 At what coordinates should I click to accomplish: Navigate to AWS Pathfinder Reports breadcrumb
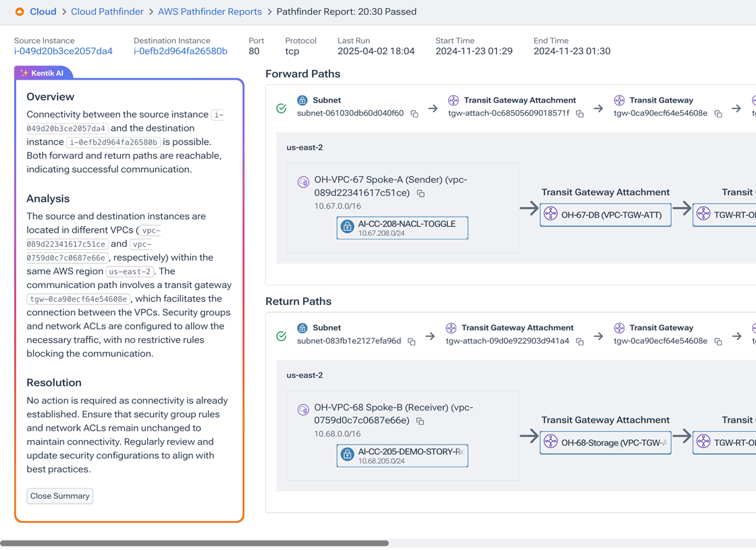(209, 11)
